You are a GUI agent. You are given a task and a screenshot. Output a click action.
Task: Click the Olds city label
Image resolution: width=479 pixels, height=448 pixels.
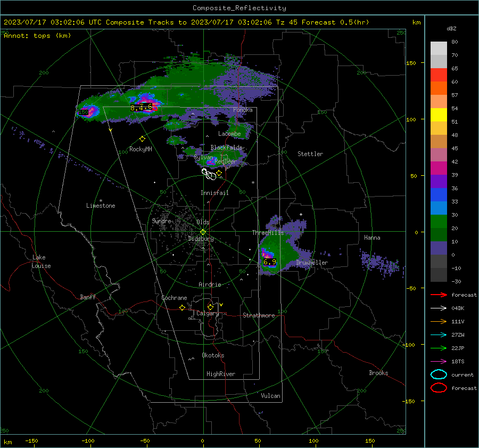203,222
